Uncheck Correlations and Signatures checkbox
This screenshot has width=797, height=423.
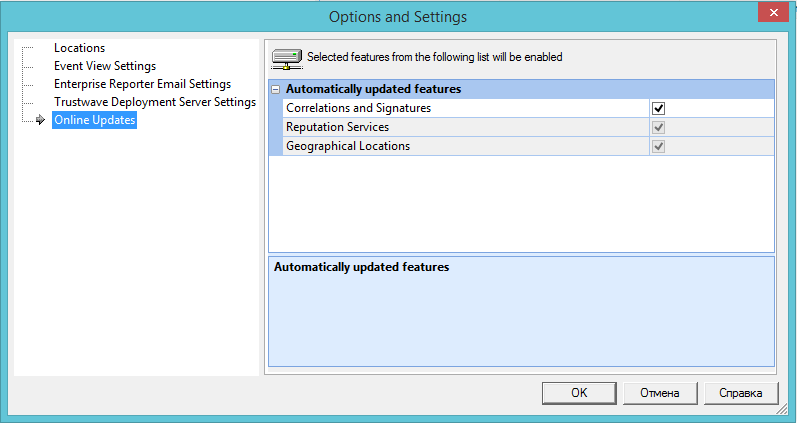coord(659,108)
